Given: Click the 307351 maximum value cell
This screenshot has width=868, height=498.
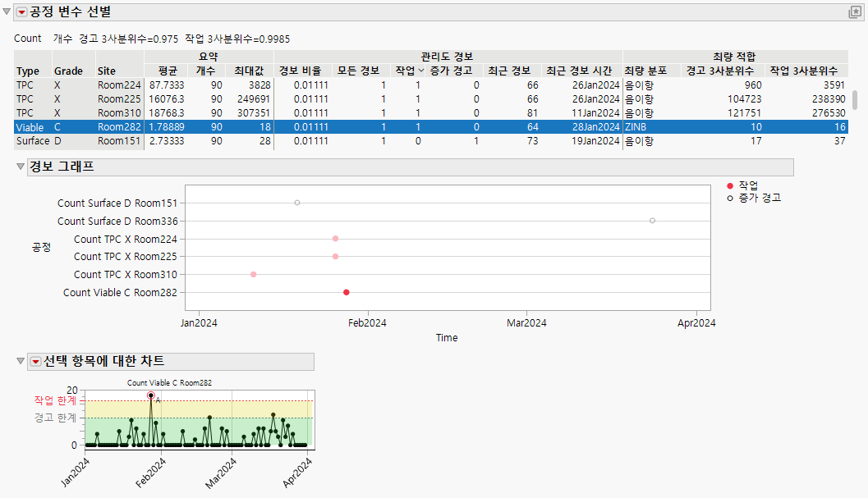Looking at the screenshot, I should 253,113.
